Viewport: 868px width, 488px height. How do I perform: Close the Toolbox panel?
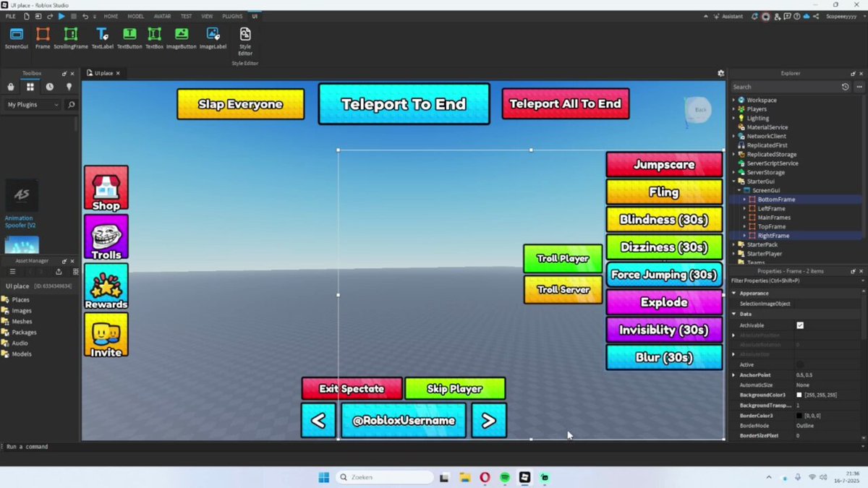tap(74, 73)
